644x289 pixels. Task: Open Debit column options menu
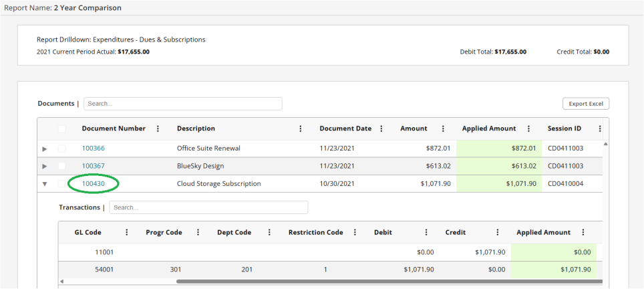[426, 232]
